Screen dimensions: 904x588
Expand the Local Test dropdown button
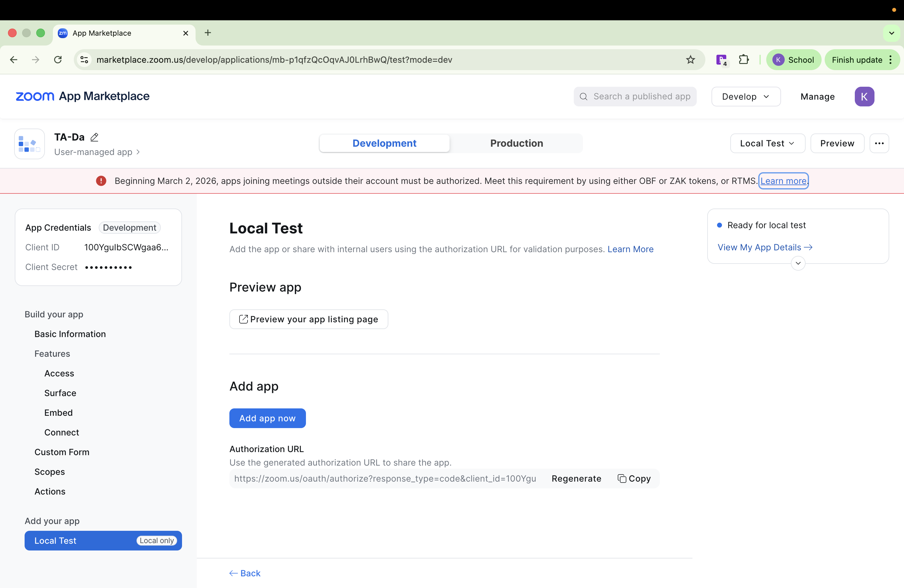coord(767,143)
